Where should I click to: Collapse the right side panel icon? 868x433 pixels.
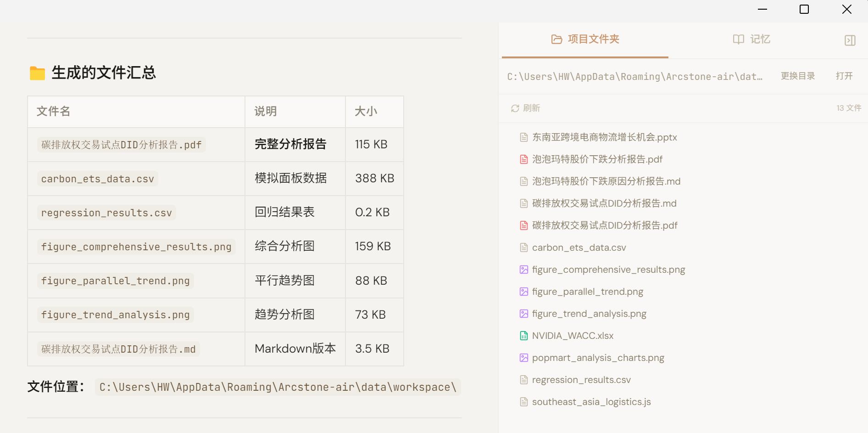[x=850, y=40]
